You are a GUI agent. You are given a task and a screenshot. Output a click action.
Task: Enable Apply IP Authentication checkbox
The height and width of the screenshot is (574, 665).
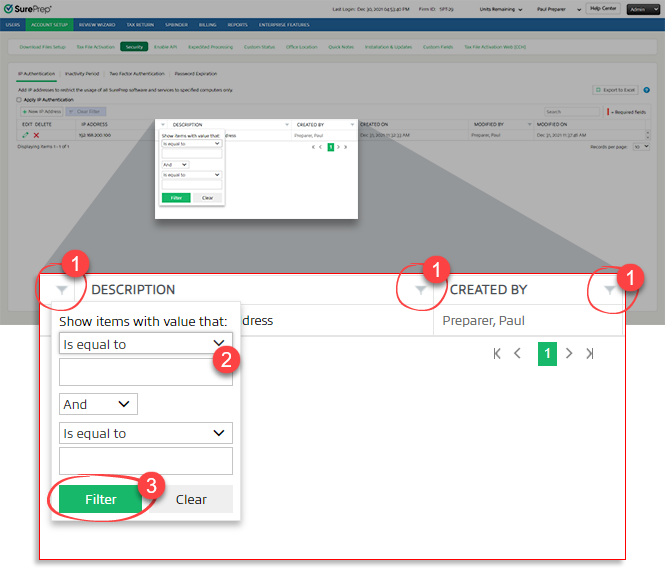(x=19, y=100)
